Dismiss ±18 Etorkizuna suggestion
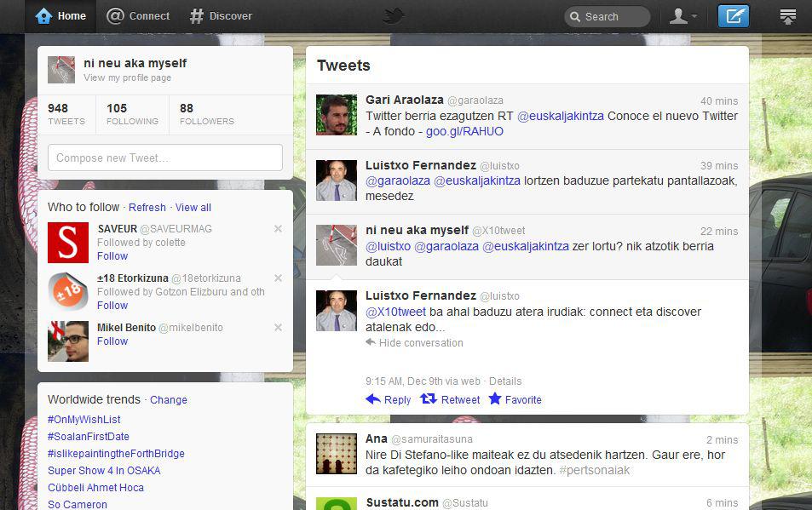This screenshot has width=812, height=510. [x=278, y=278]
